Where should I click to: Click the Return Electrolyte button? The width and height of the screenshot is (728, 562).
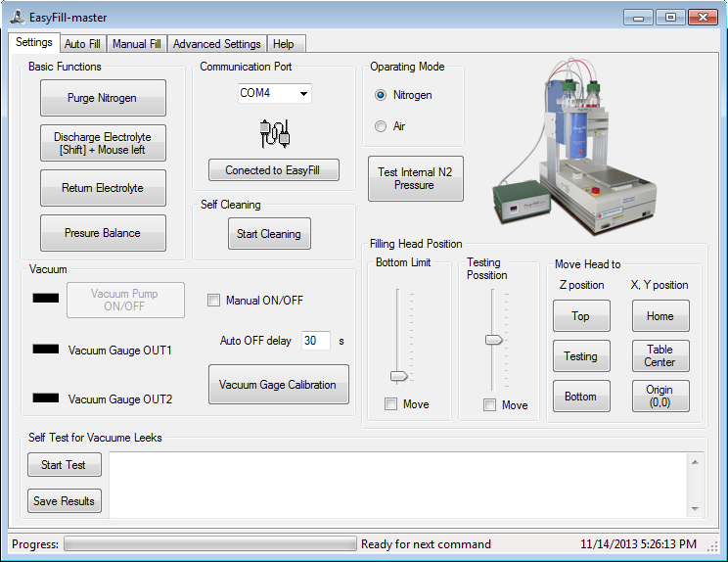[103, 188]
